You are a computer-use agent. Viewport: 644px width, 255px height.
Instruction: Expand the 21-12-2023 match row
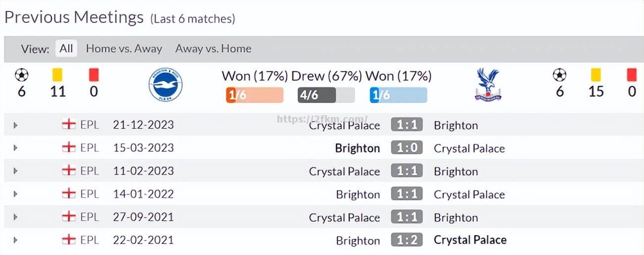pos(15,125)
